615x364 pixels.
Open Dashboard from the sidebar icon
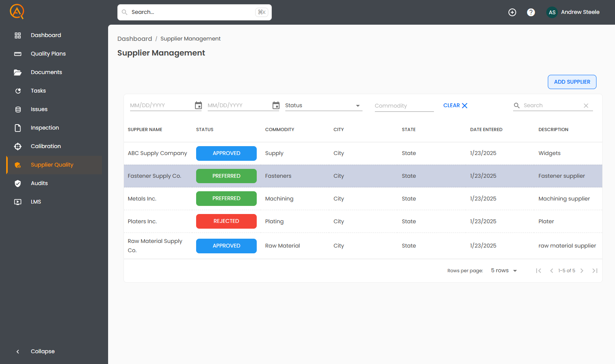(x=18, y=35)
